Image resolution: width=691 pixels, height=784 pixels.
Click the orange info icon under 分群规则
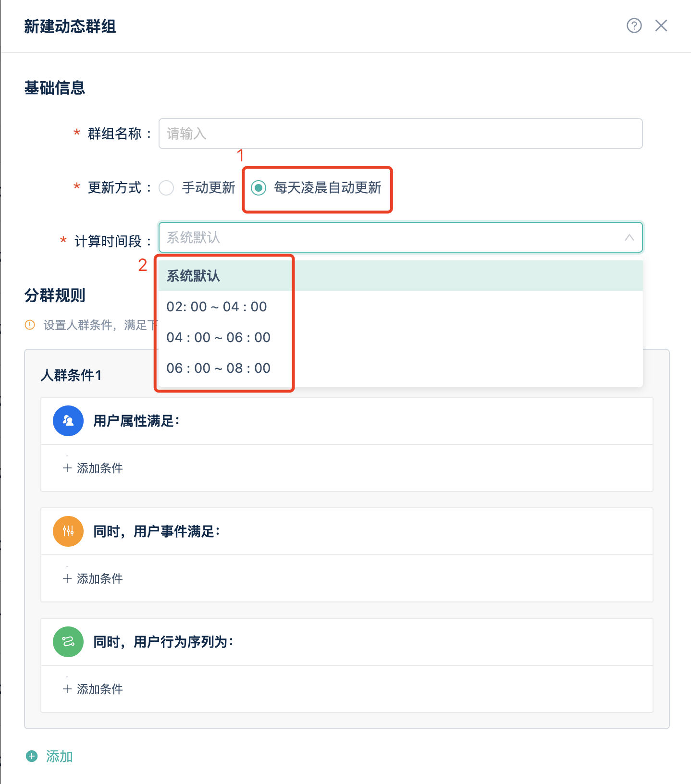coord(30,325)
